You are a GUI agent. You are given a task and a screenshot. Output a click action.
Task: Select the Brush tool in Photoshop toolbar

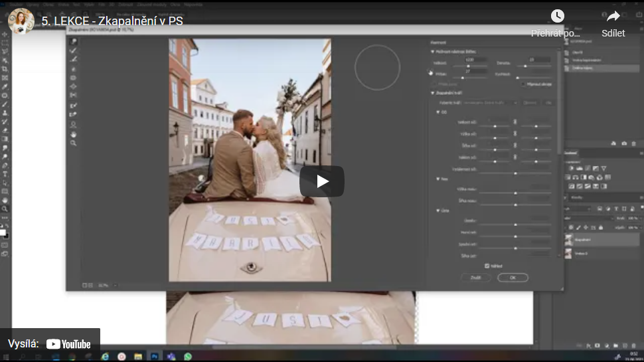point(5,104)
